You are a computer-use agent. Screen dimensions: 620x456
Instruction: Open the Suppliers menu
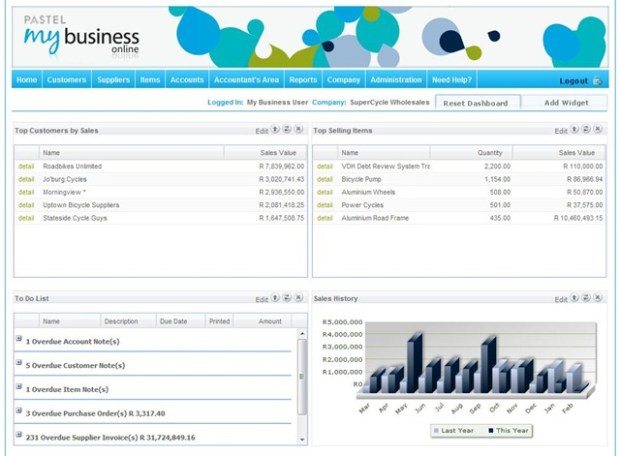point(113,79)
